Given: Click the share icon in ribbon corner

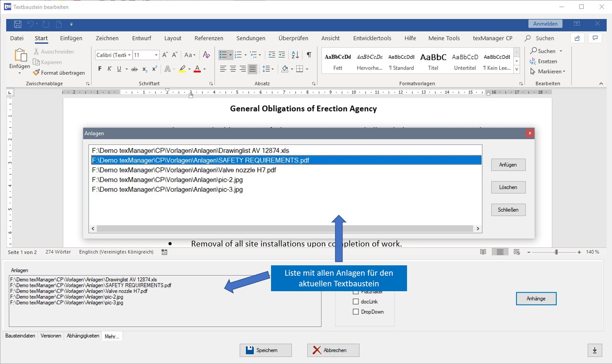Looking at the screenshot, I should (577, 38).
